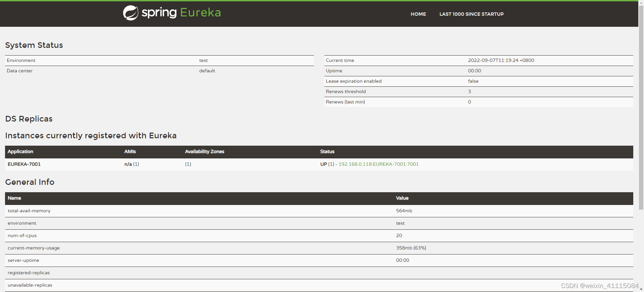This screenshot has height=292, width=644.
Task: Open the 192.168.0.118:EUREKA-7001:7001 instance link
Action: 378,164
